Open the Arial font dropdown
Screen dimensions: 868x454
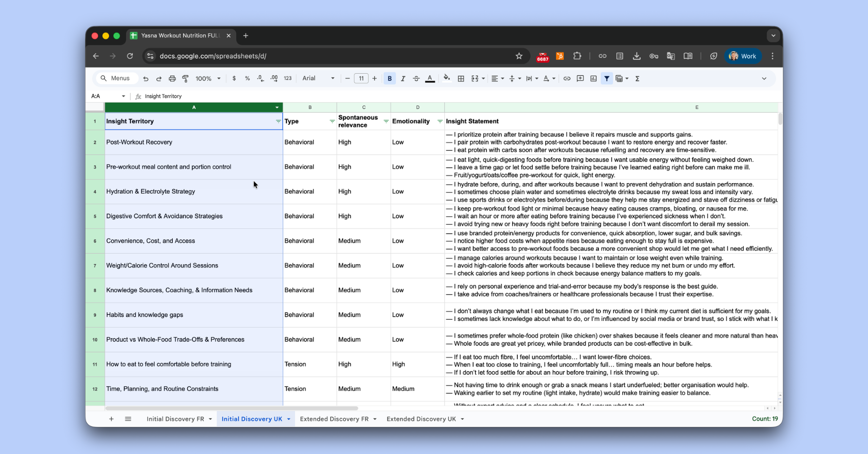[x=318, y=79]
